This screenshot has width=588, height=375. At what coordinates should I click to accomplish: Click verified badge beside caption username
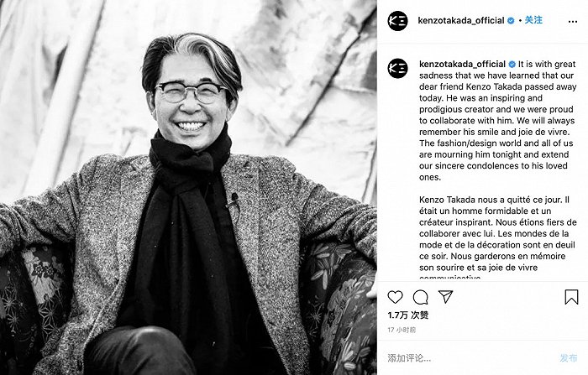512,65
